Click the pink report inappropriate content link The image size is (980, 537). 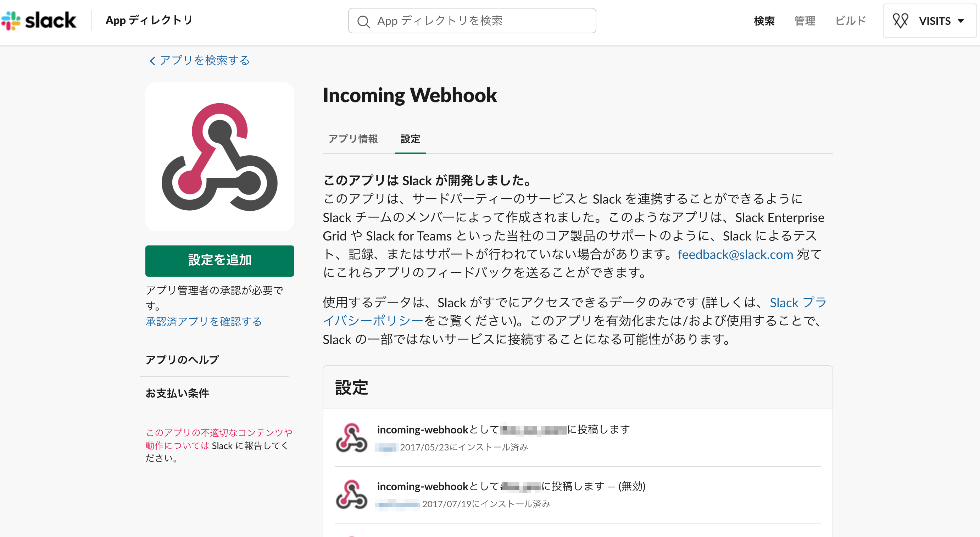click(219, 438)
